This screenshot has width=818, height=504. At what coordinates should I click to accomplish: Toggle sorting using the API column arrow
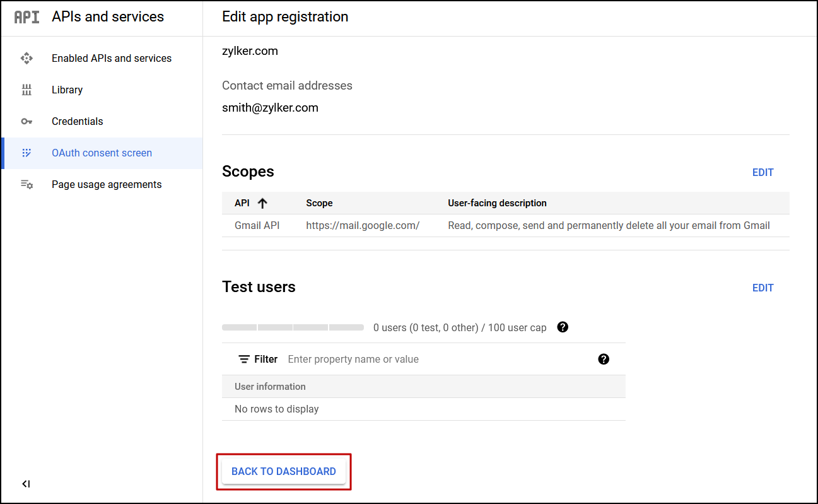click(x=262, y=202)
